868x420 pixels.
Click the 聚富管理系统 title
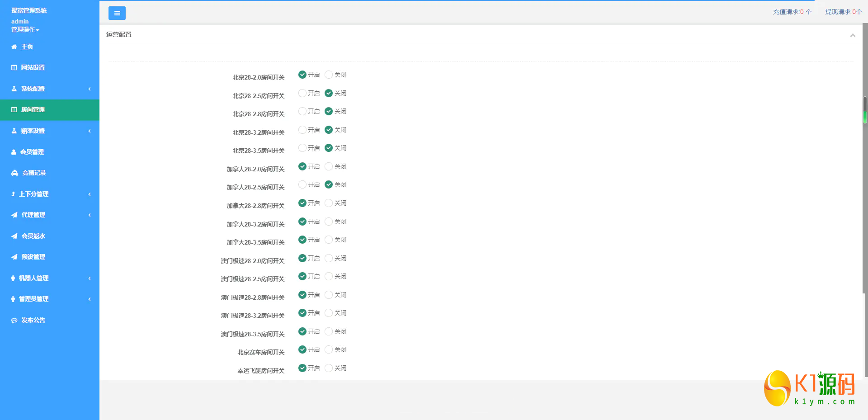(x=29, y=10)
